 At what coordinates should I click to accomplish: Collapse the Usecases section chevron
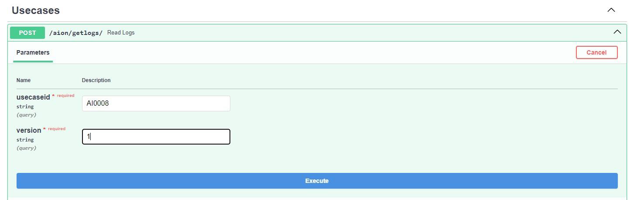pyautogui.click(x=611, y=10)
